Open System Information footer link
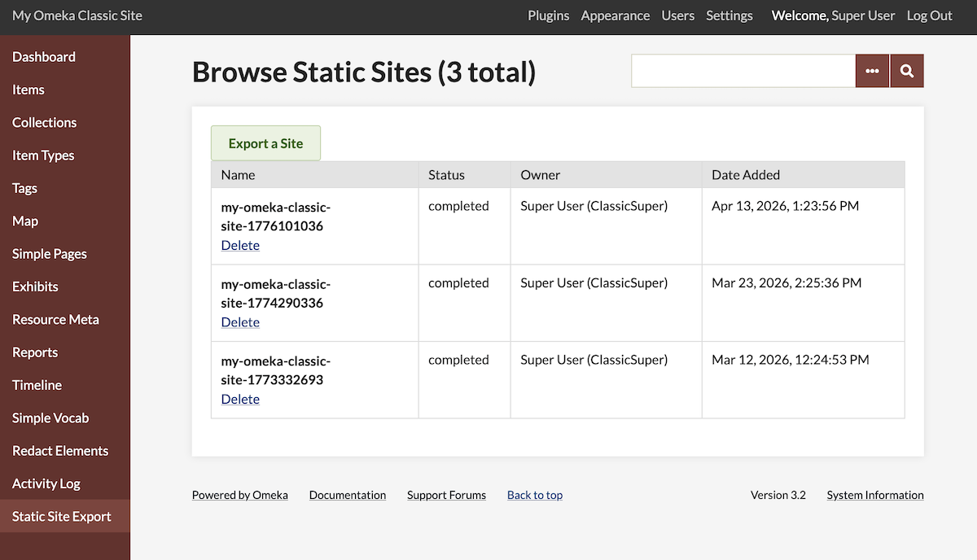This screenshot has height=560, width=977. click(x=875, y=495)
